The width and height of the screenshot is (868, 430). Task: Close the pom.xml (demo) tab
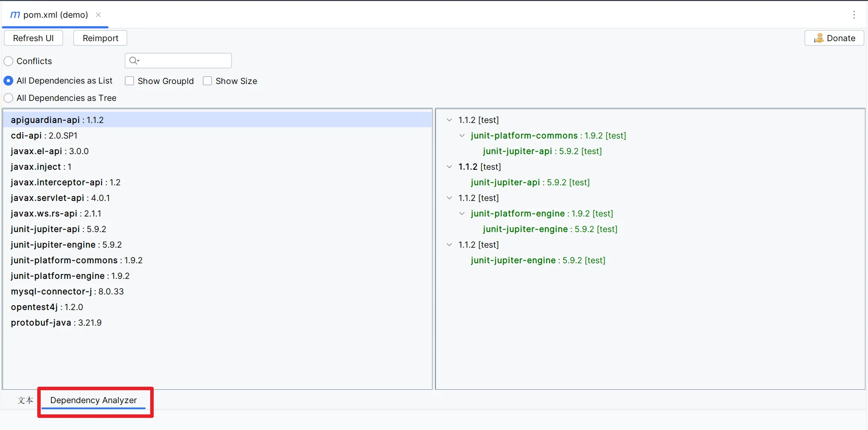tap(98, 15)
